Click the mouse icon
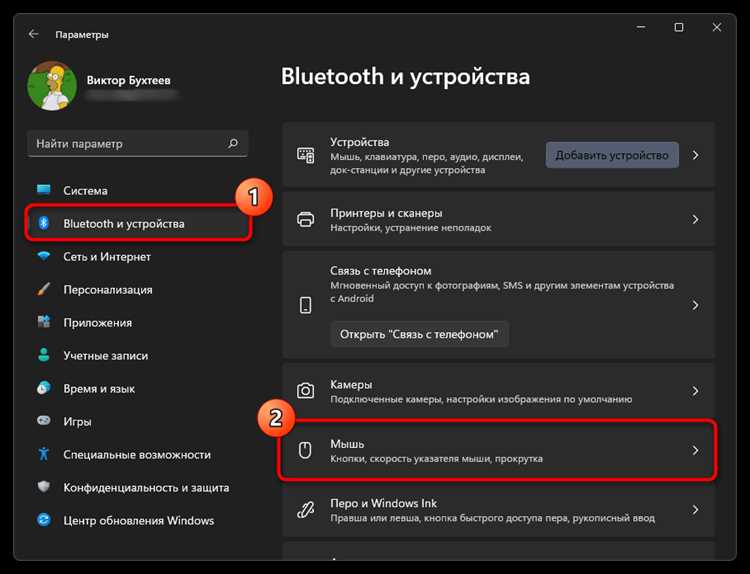Screen dimensions: 750x574 [x=305, y=450]
